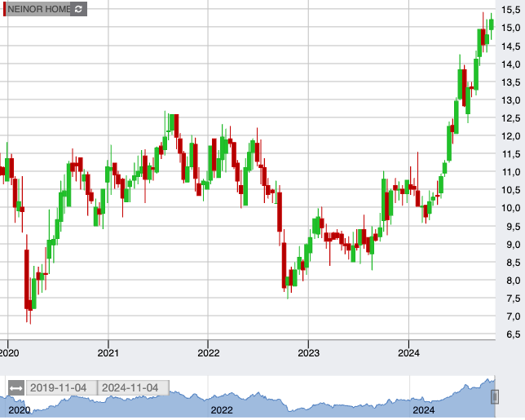This screenshot has height=420, width=525.
Task: Click the 2022 label in the navigator
Action: pos(221,410)
